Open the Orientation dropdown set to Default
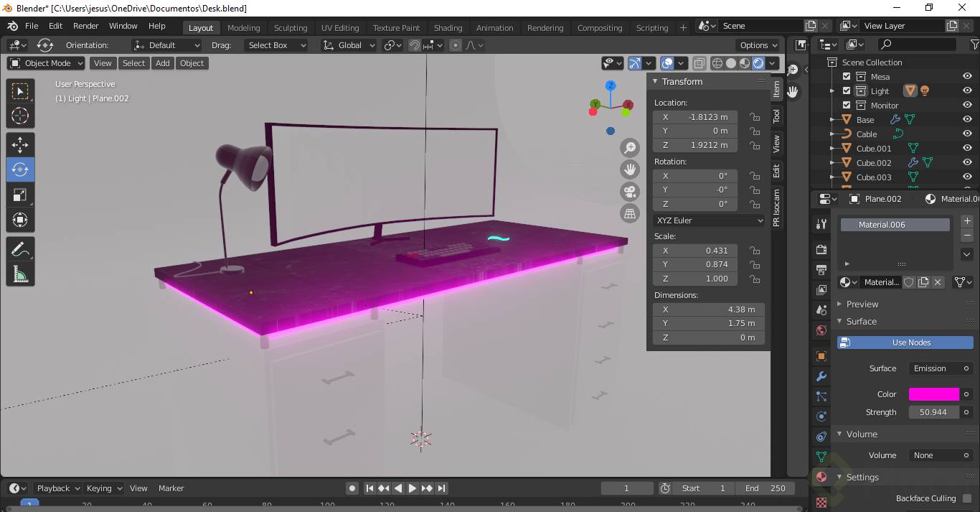980x512 pixels. 166,45
